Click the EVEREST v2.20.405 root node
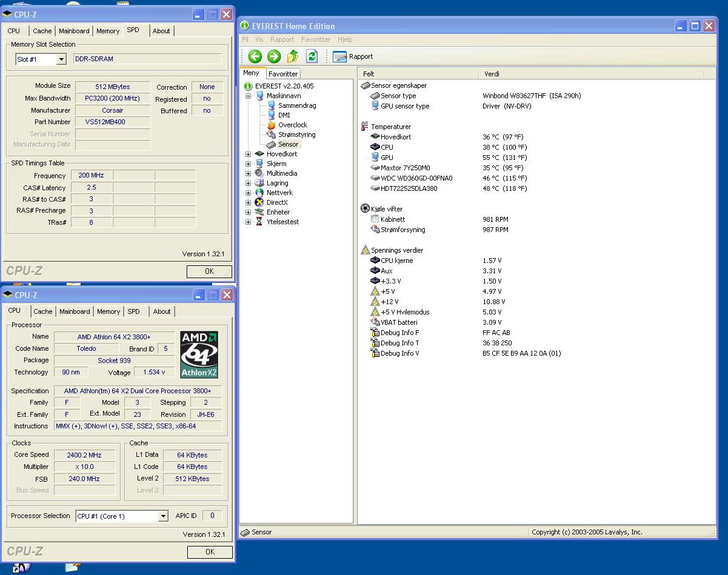This screenshot has height=575, width=728. tap(284, 86)
